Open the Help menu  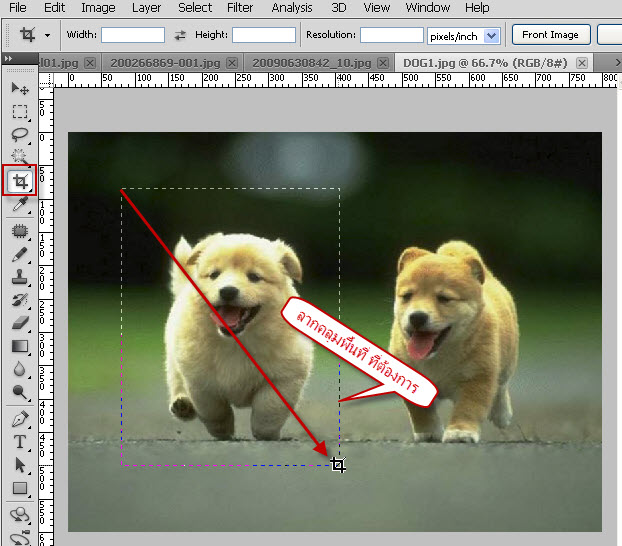point(477,8)
